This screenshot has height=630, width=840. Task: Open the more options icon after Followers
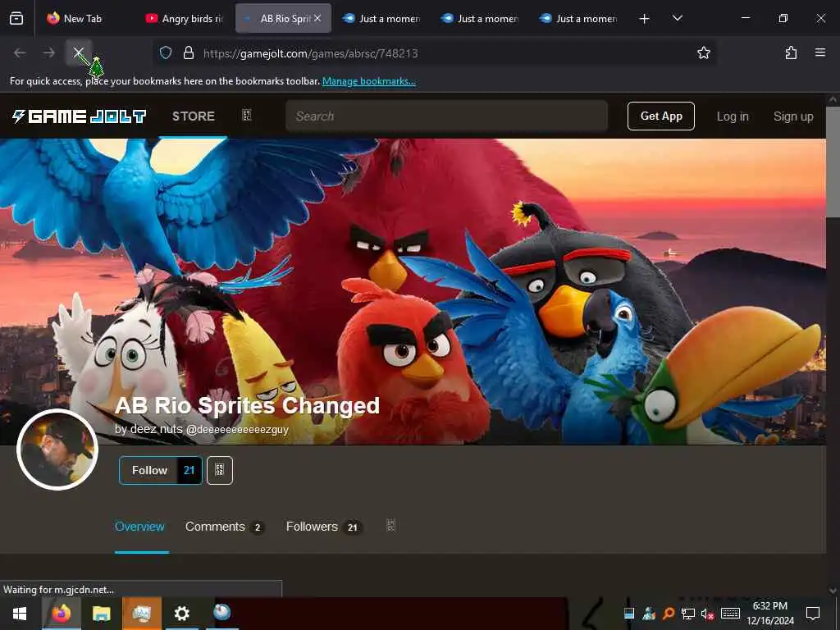pos(390,526)
